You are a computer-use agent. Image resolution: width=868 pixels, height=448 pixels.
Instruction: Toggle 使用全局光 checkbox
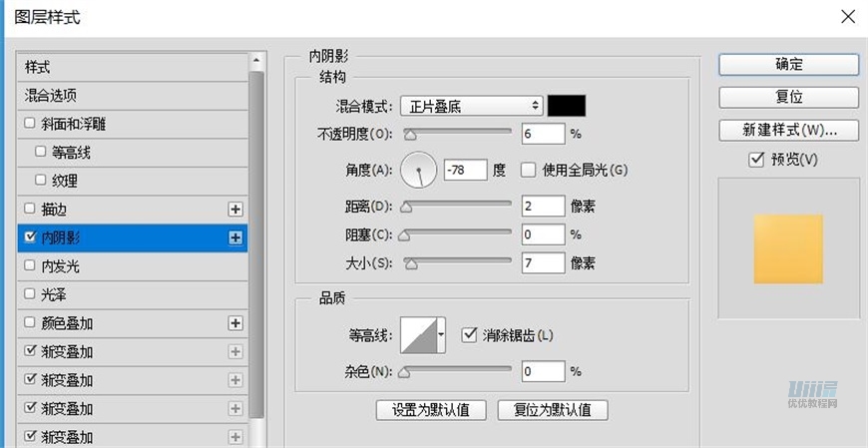529,170
